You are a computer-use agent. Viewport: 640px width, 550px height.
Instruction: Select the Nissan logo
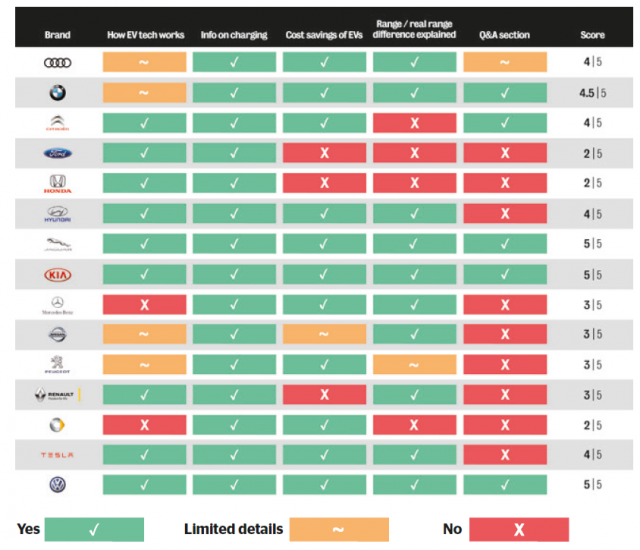pos(57,334)
